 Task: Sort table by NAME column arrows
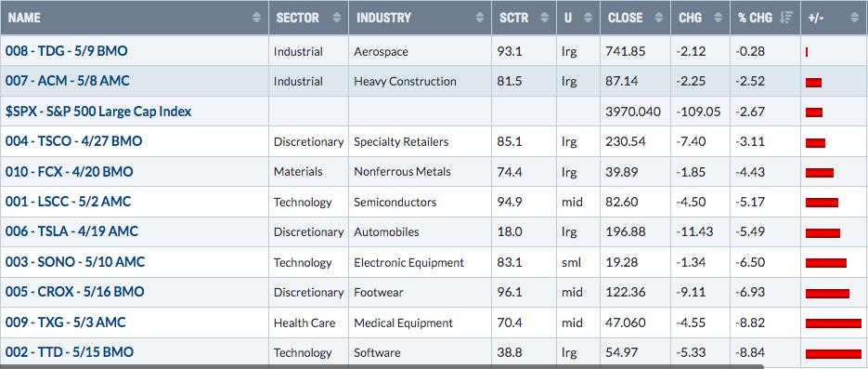click(256, 18)
